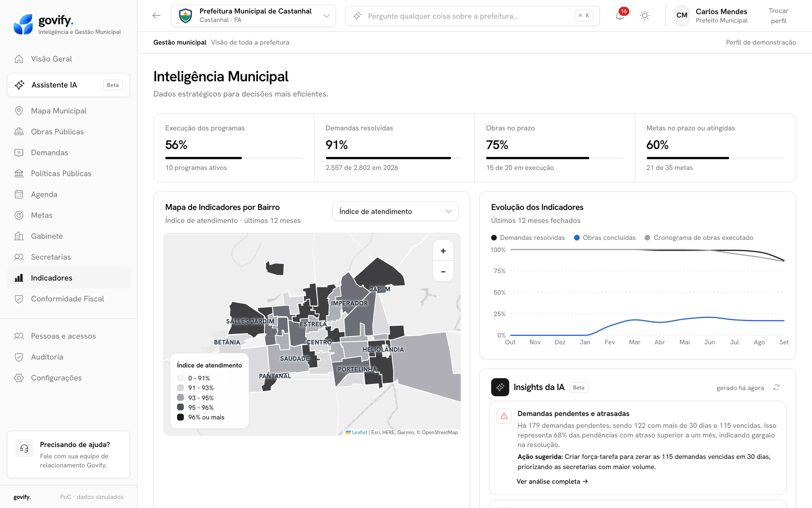This screenshot has width=812, height=508.
Task: Click the Insights da IA sparkle icon
Action: click(x=500, y=387)
